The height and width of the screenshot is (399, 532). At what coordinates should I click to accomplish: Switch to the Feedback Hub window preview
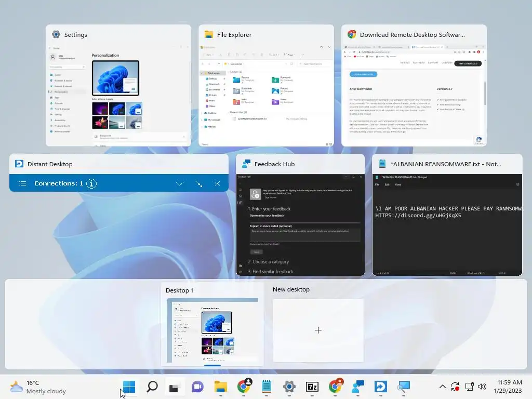(300, 215)
